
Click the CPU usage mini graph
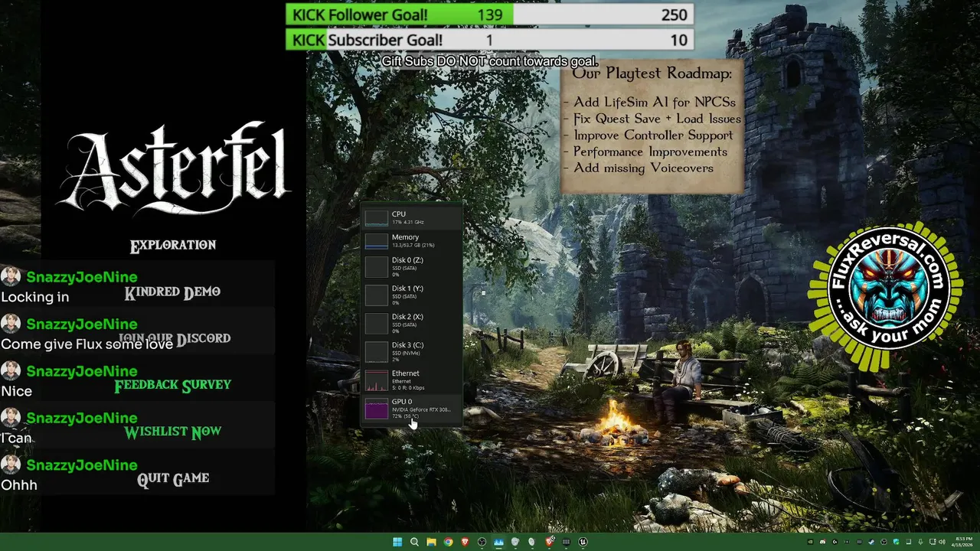pos(377,218)
